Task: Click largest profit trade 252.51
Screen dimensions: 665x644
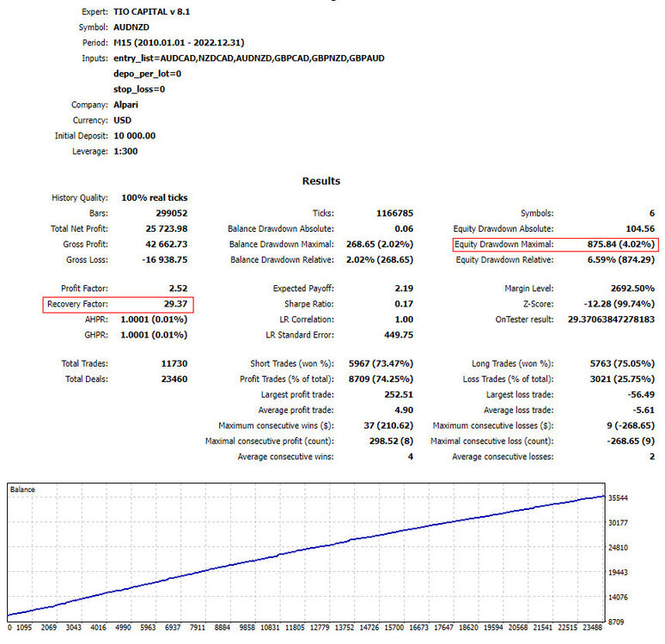Action: [399, 395]
